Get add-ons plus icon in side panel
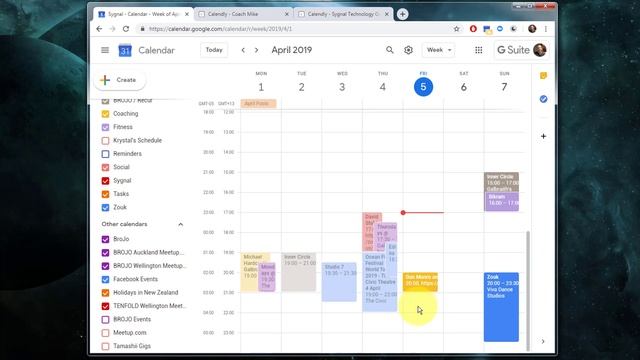 coord(543,136)
